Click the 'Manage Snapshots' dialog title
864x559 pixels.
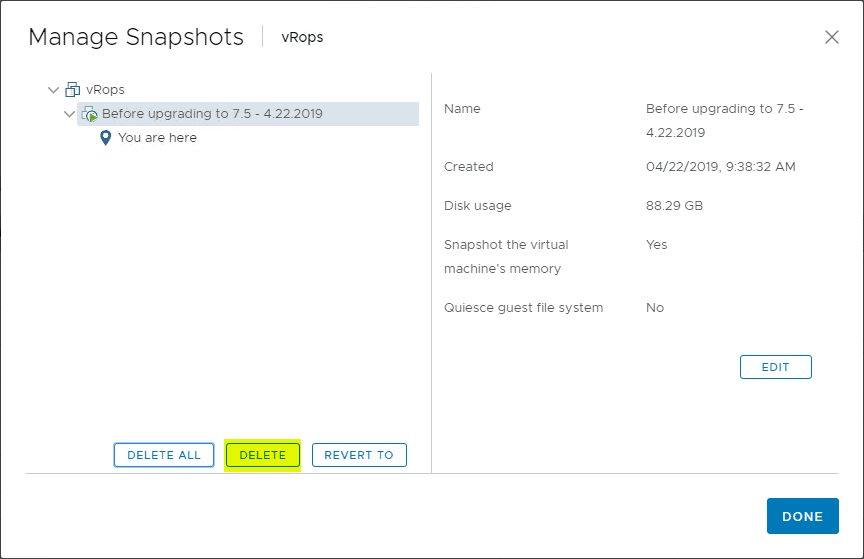tap(136, 37)
